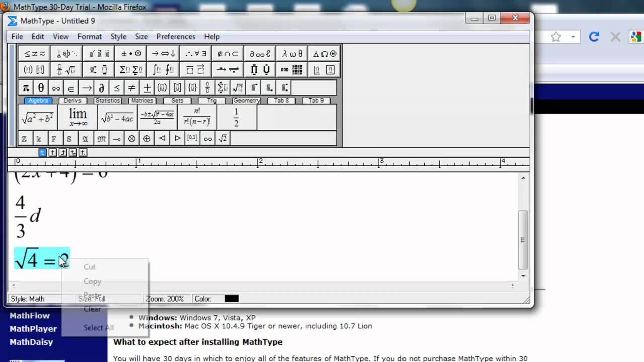The width and height of the screenshot is (644, 362).
Task: Insert the summation template in the small bar
Action: click(x=222, y=87)
